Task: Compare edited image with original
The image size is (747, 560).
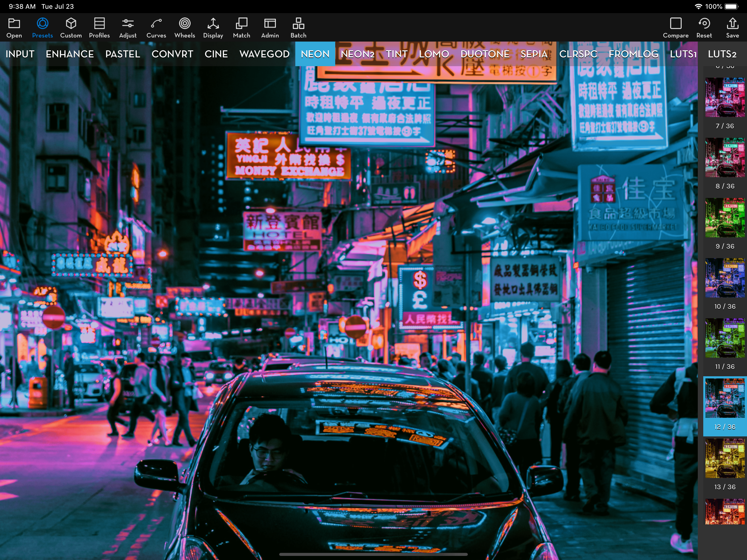Action: coord(675,27)
